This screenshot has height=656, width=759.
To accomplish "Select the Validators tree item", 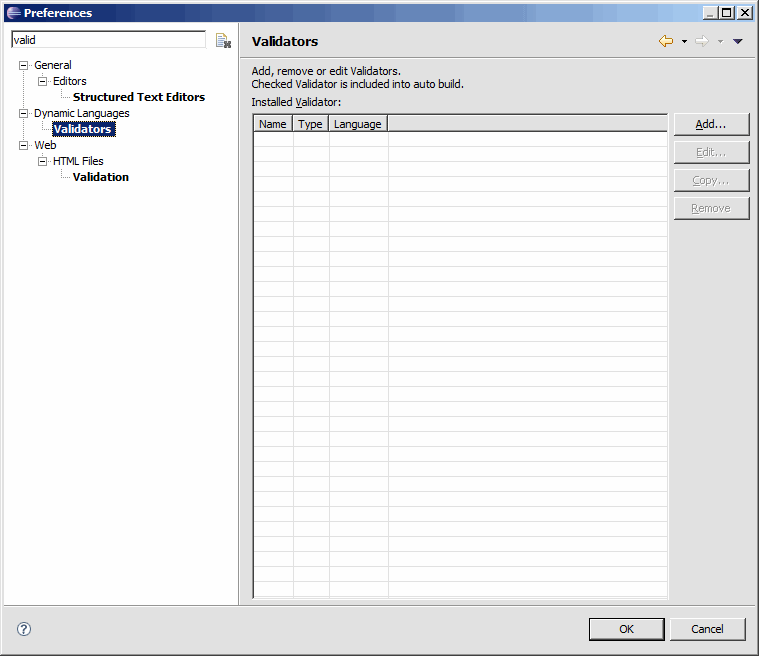I will pos(84,129).
